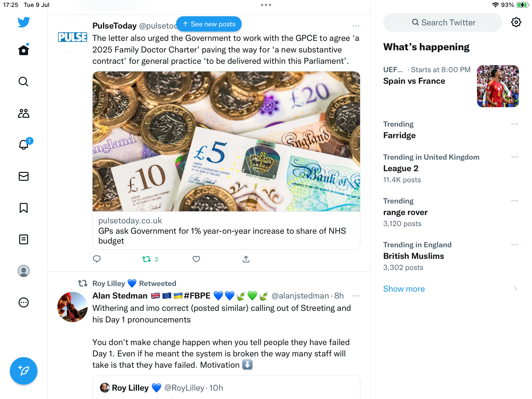532x399 pixels.
Task: Open the Explore search icon in sidebar
Action: coord(24,82)
